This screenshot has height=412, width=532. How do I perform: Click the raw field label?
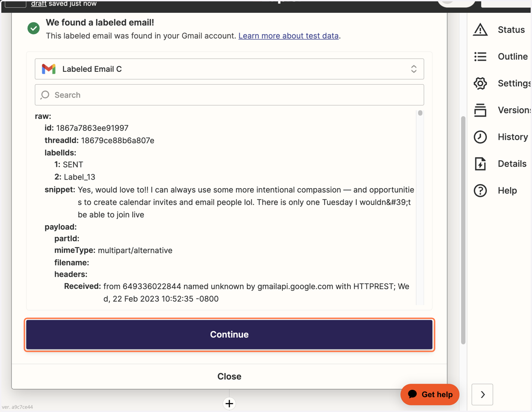coord(43,116)
